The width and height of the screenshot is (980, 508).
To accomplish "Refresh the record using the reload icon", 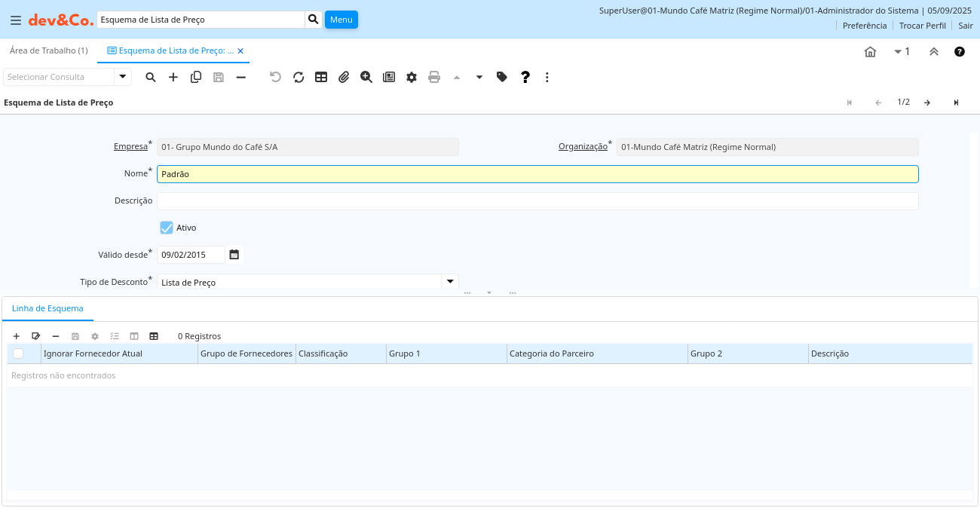I will coord(299,77).
